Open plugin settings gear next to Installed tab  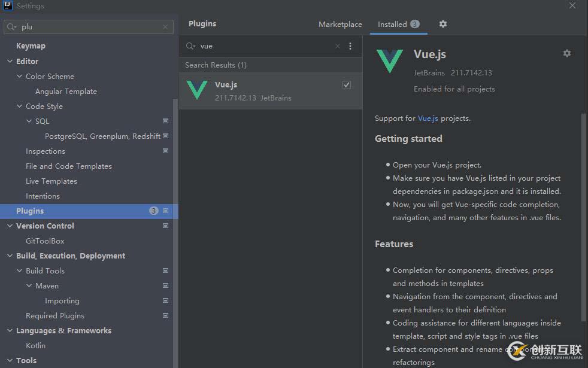pos(443,24)
